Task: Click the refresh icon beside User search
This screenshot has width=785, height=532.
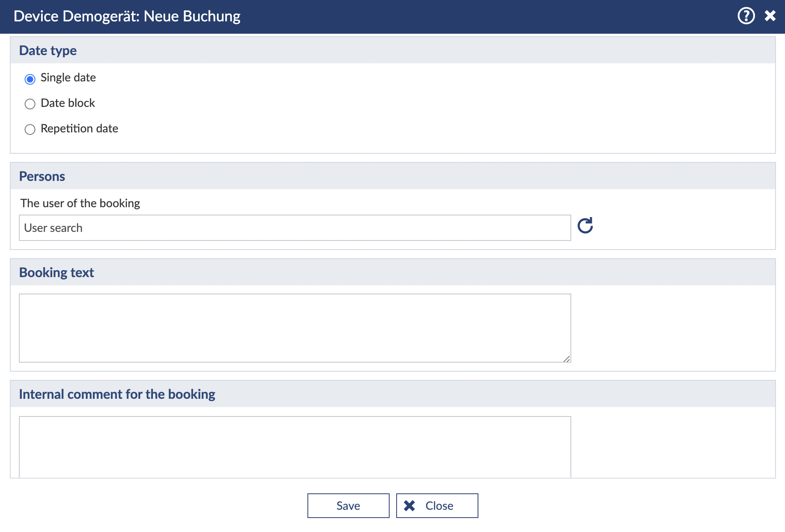Action: click(x=585, y=226)
